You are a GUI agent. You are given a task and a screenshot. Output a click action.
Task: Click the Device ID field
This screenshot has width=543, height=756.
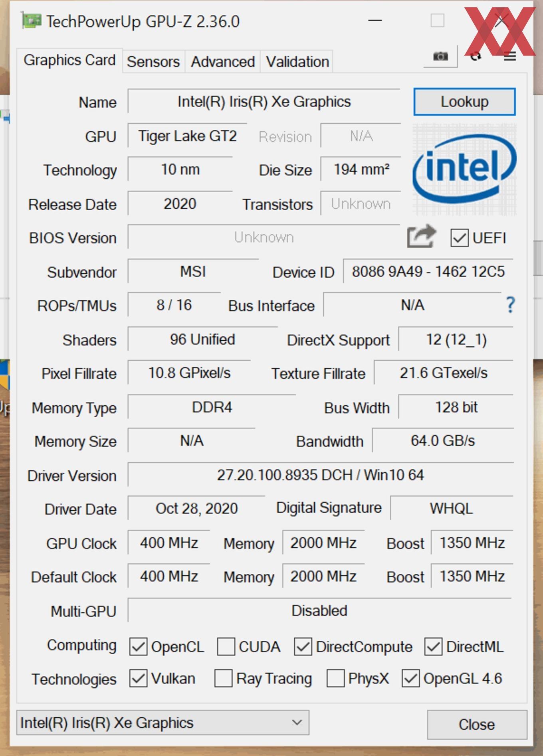point(428,271)
